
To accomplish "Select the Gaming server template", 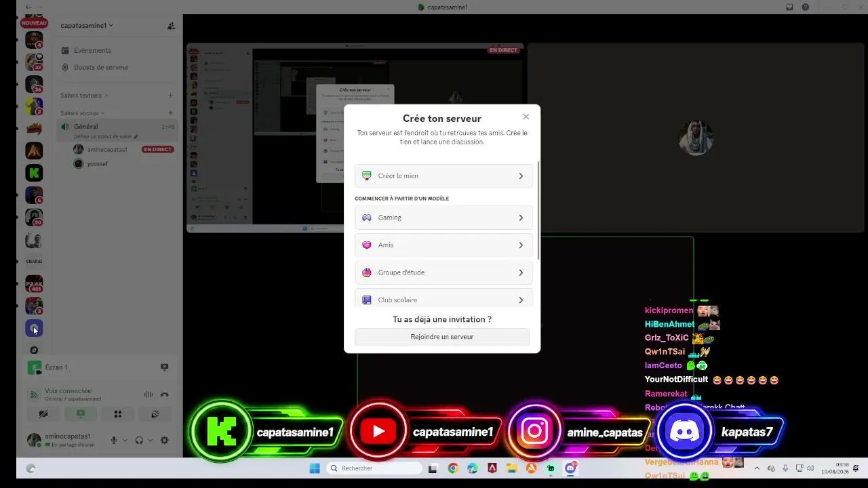I will click(443, 218).
